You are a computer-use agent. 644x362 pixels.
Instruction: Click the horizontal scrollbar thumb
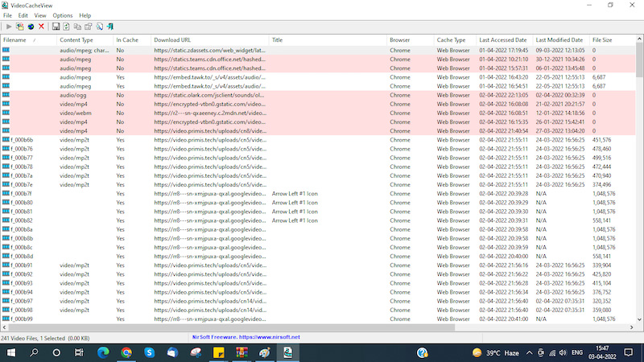(x=232, y=327)
